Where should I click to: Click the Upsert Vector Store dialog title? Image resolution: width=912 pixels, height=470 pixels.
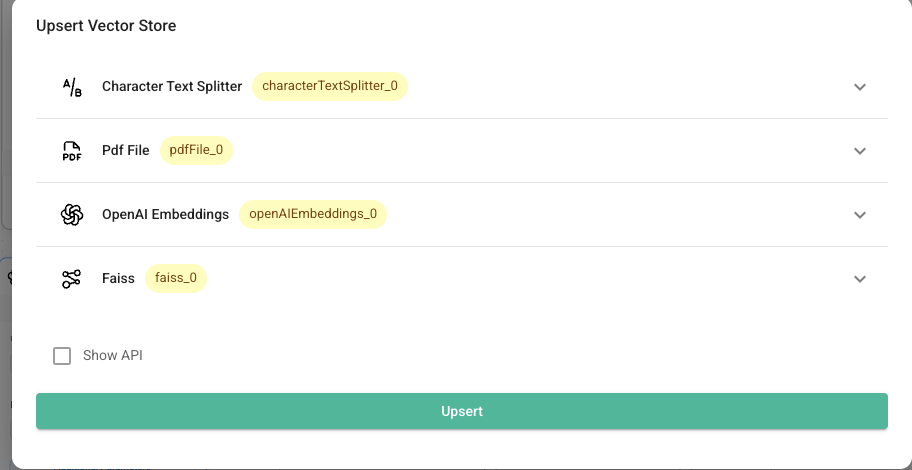coord(106,26)
